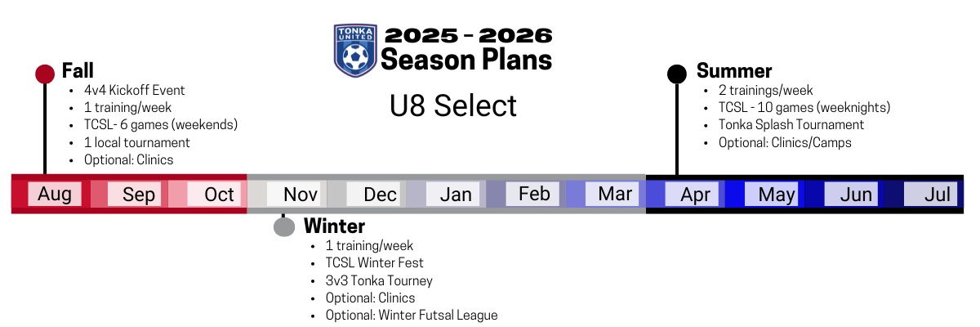980x327 pixels.
Task: Click the Fall heading
Action: [x=78, y=70]
